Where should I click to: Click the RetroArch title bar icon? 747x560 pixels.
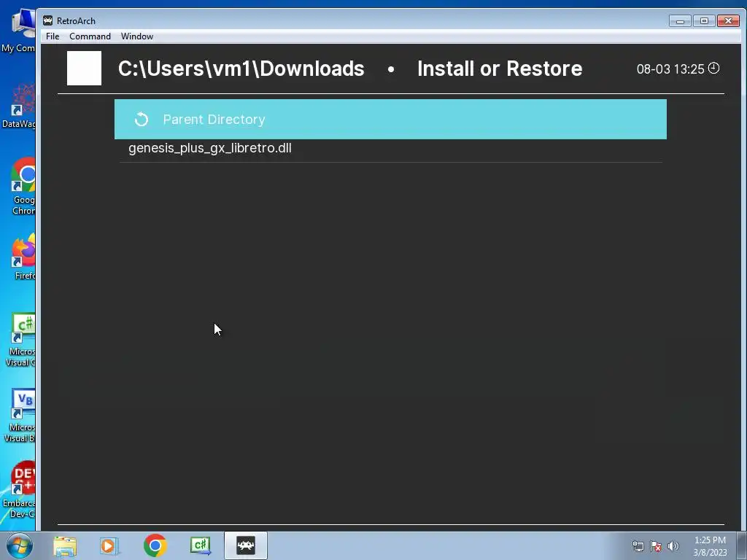(x=47, y=20)
